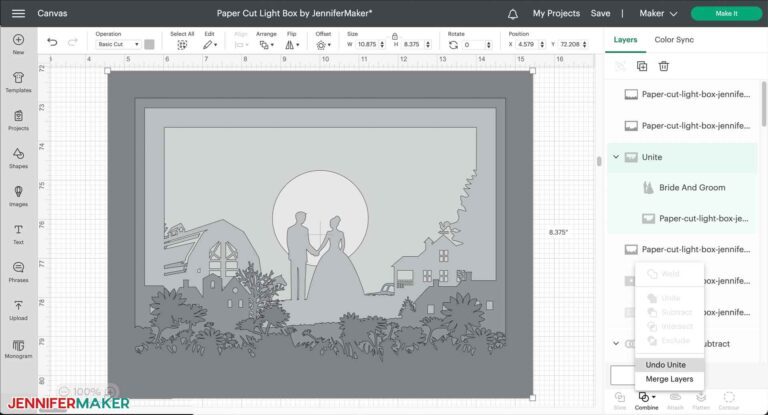Viewport: 768px width, 415px height.
Task: Open the Phrases panel
Action: (x=18, y=272)
